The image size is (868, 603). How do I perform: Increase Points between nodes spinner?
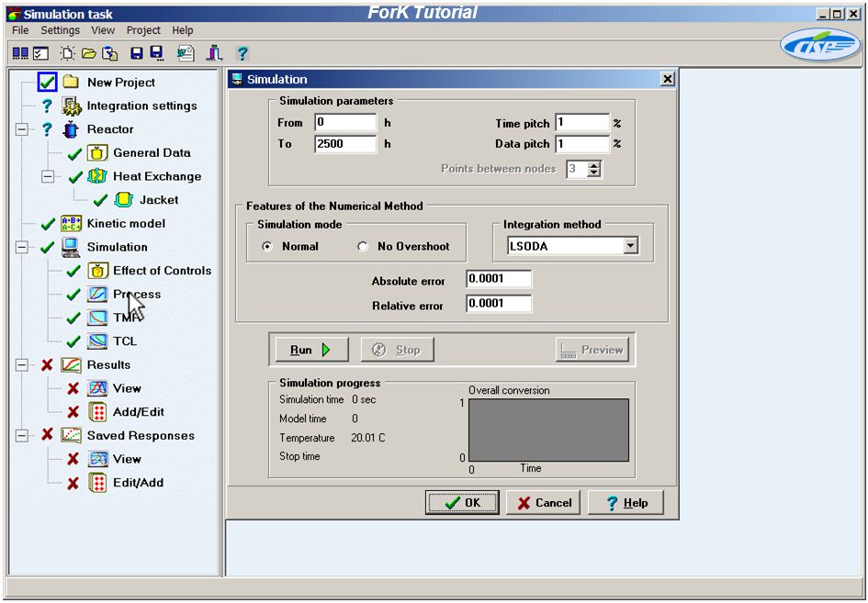[x=594, y=165]
